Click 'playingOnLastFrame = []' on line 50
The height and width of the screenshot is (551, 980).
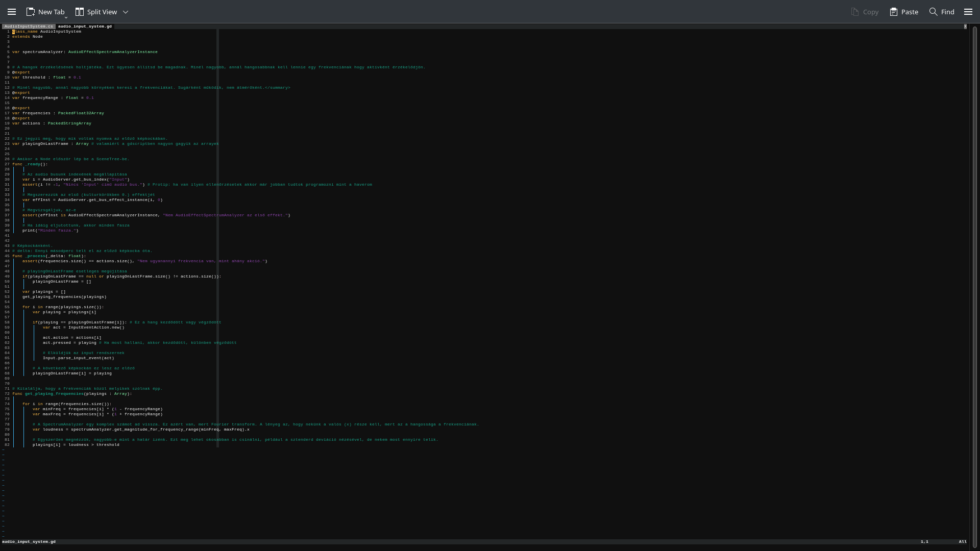point(62,281)
